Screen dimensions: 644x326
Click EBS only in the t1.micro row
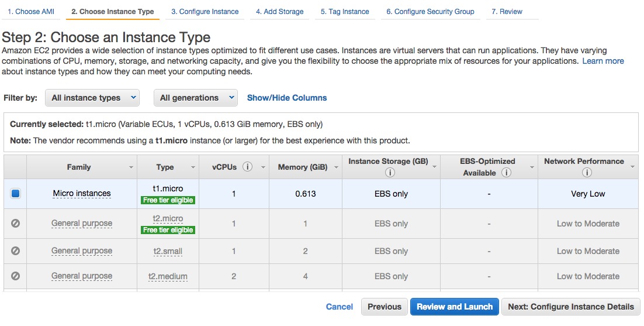coord(391,194)
